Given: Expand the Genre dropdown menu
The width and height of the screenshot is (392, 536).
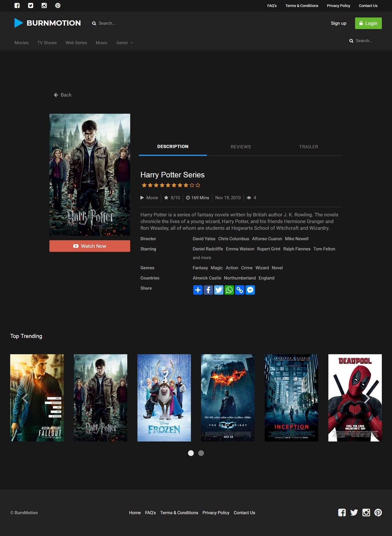Looking at the screenshot, I should click(x=125, y=43).
